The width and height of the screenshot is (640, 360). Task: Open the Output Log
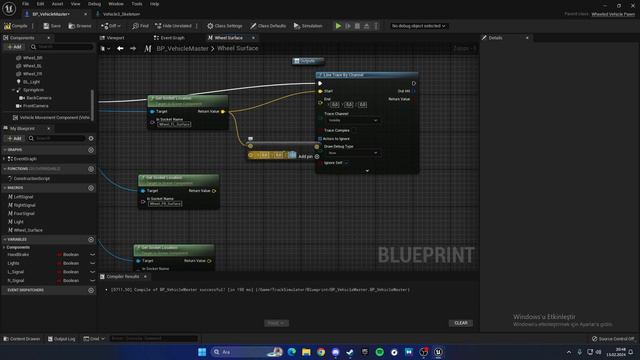[62, 339]
